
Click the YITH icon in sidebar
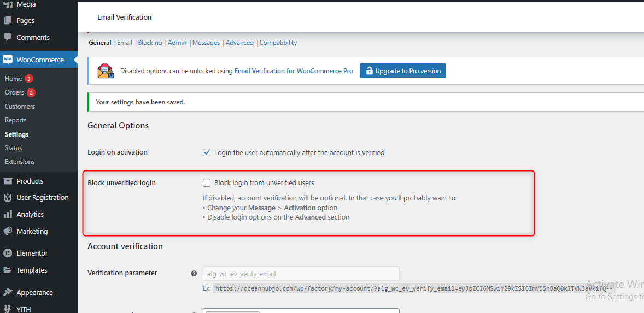(x=8, y=309)
